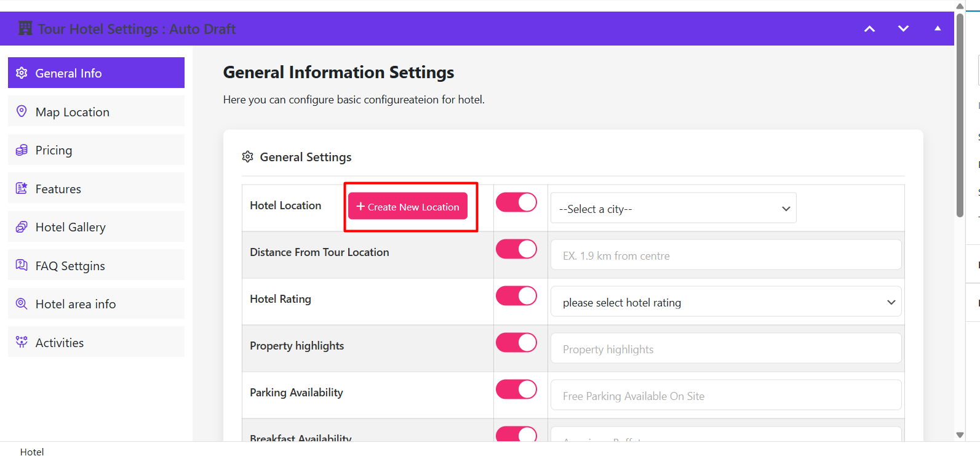Screen dimensions: 980x456
Task: Disable the Distance From Tour Location toggle
Action: pyautogui.click(x=516, y=249)
